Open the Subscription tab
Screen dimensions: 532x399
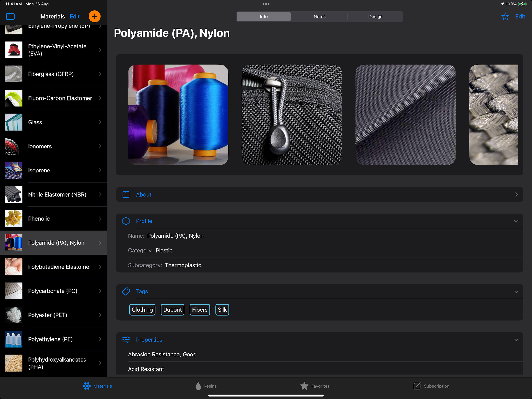[431, 386]
